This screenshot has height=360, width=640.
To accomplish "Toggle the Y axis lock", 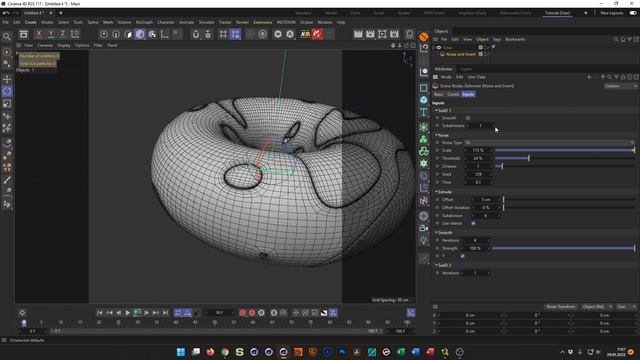I will tap(51, 34).
